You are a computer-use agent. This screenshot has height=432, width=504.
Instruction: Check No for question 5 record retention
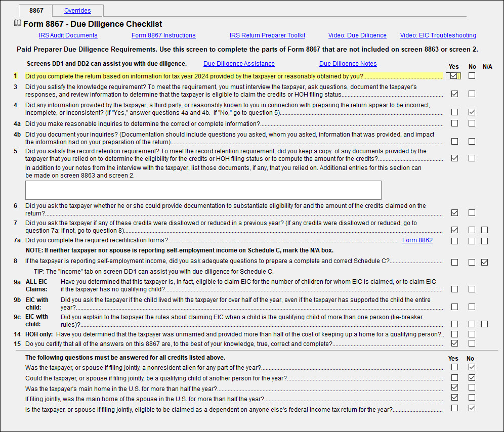click(472, 158)
